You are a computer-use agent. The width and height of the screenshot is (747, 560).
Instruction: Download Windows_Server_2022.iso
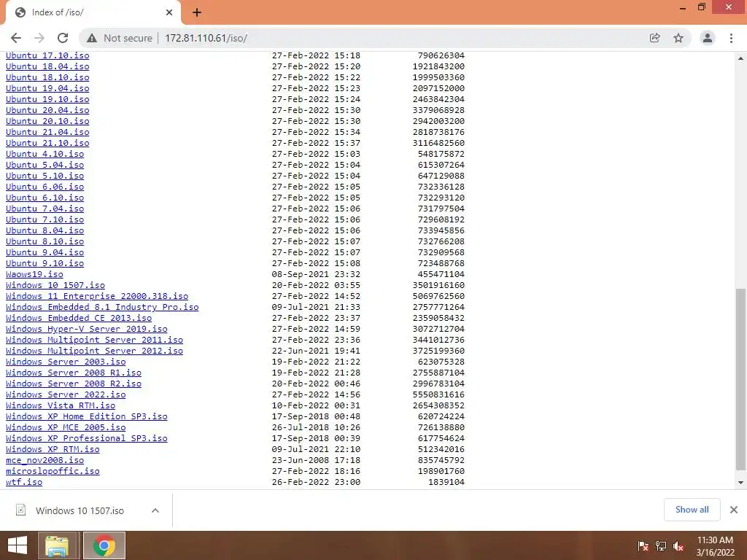[x=66, y=395]
